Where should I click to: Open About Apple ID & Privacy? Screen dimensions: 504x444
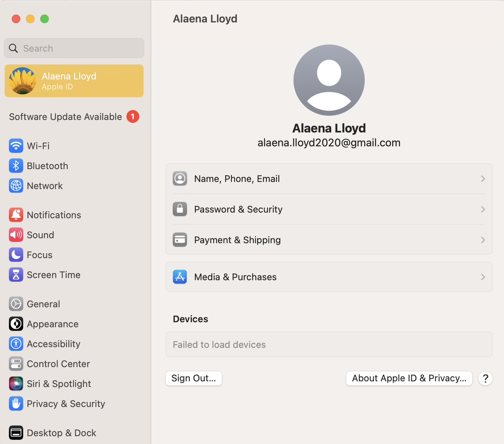[x=409, y=378]
